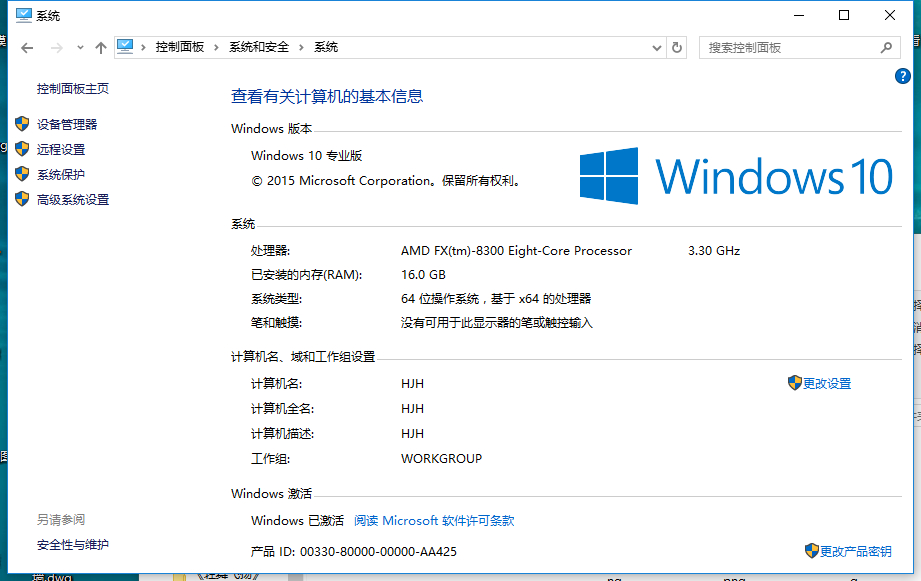The image size is (921, 581).
Task: Click the shield icon beside 设备管理器
Action: [22, 124]
